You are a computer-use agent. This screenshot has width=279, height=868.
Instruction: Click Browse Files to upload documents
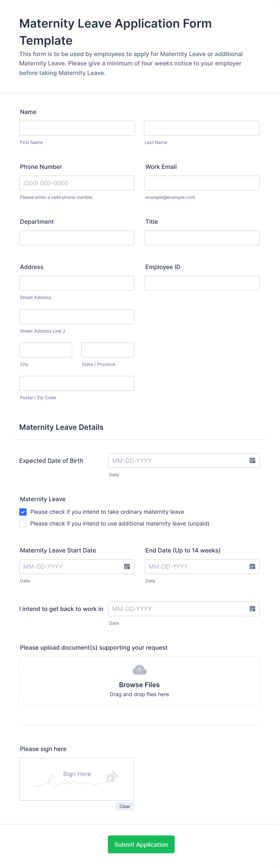(139, 685)
